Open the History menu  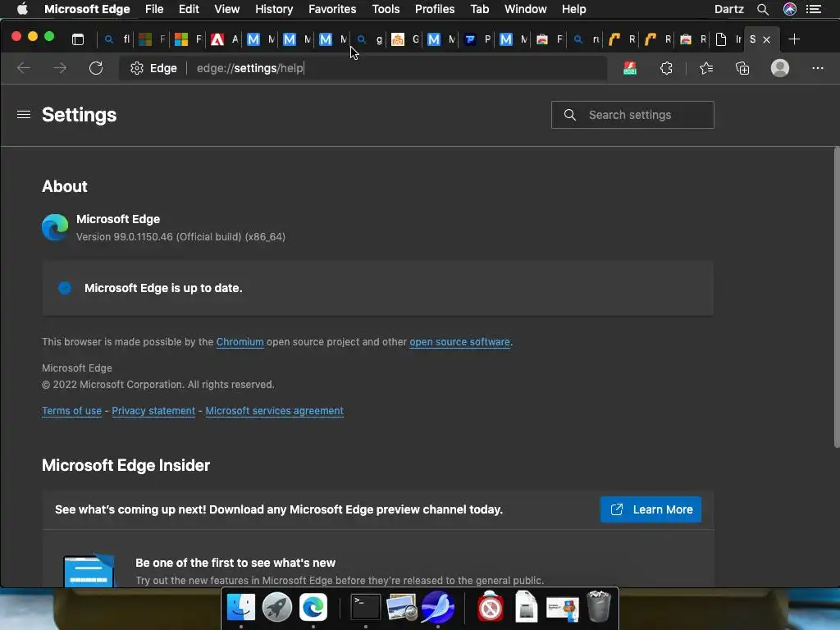[x=274, y=9]
